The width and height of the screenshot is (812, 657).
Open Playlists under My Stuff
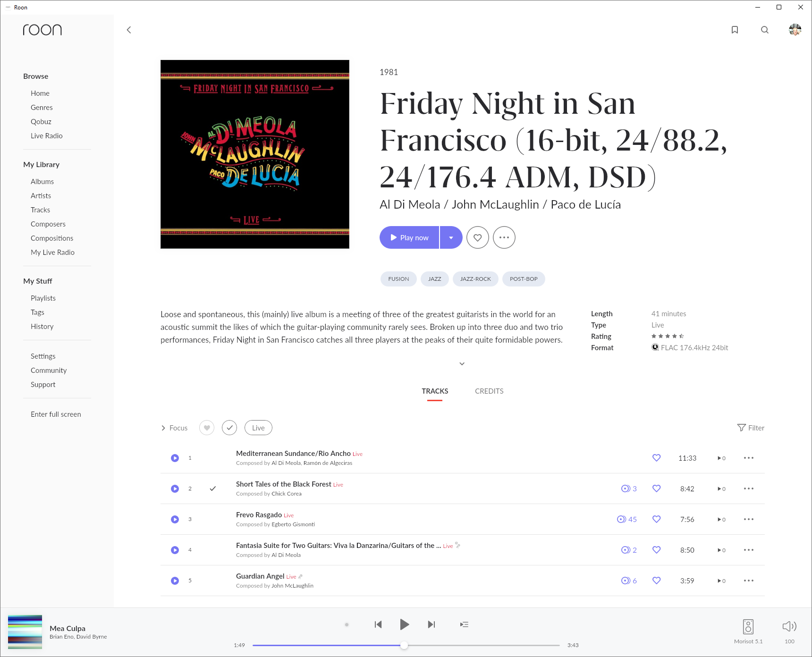(43, 298)
